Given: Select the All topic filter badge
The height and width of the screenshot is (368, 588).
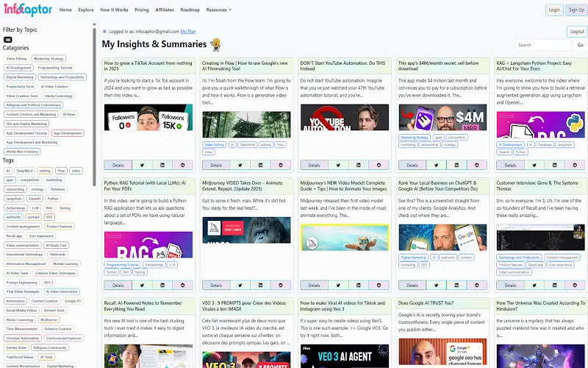Looking at the screenshot, I should [8, 40].
